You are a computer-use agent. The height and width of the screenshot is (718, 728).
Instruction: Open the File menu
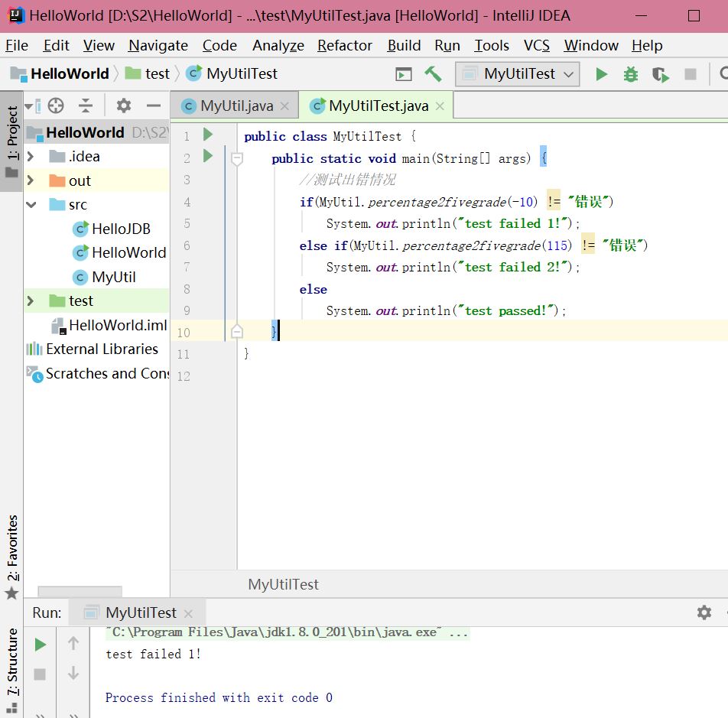point(17,45)
